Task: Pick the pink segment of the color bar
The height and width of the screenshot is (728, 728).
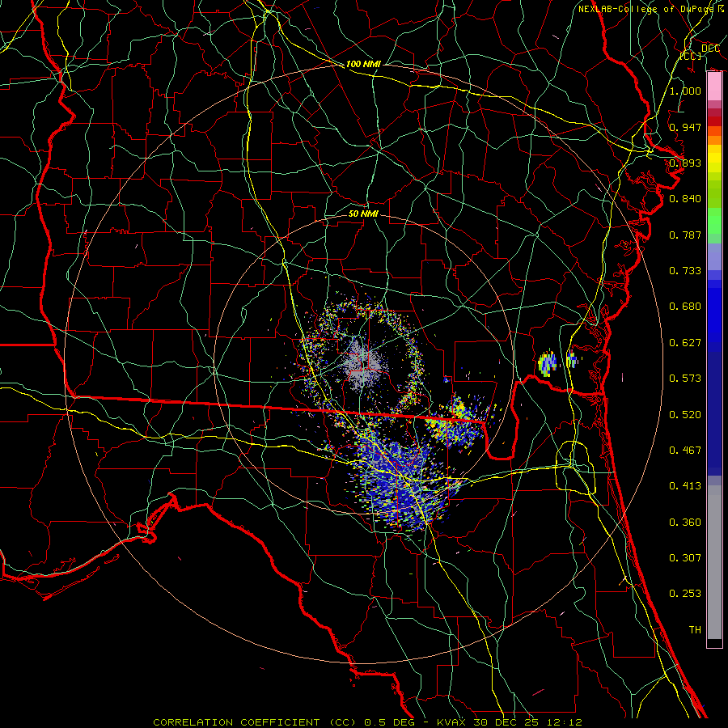Action: pos(714,87)
